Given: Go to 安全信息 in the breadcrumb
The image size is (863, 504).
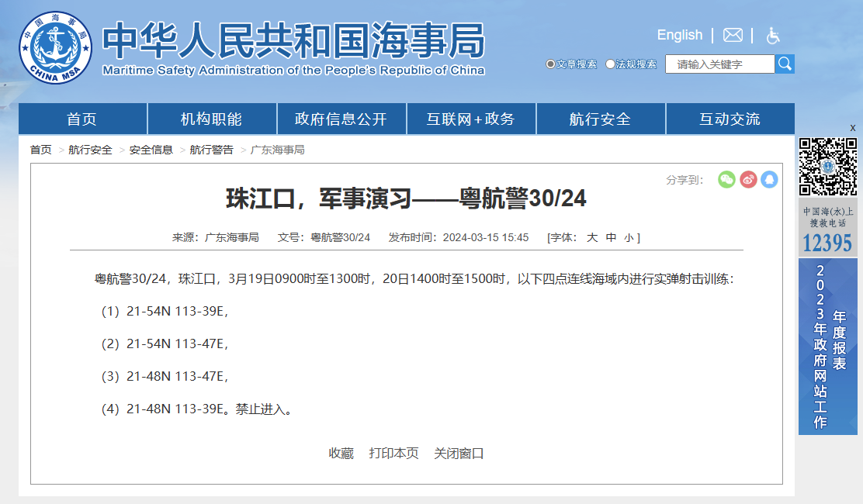Looking at the screenshot, I should (151, 150).
